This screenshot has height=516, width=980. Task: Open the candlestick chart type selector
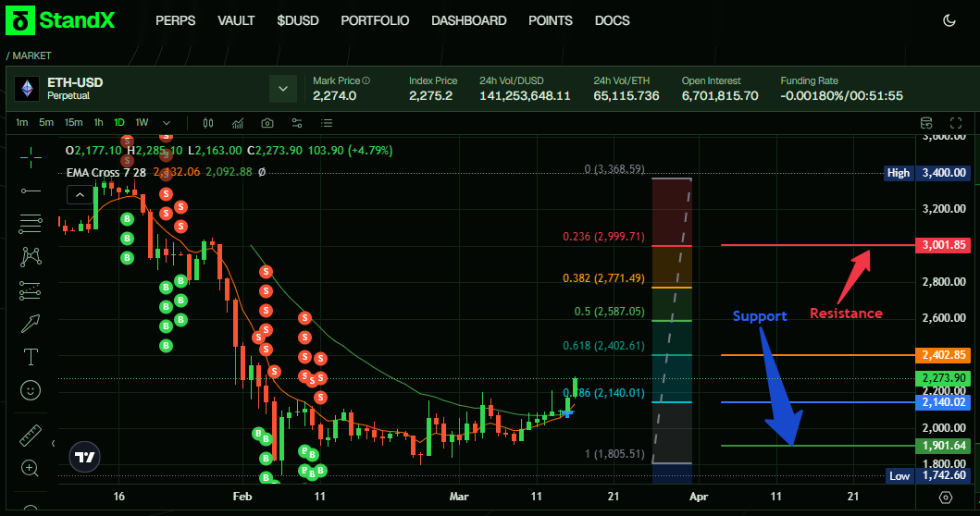(208, 123)
